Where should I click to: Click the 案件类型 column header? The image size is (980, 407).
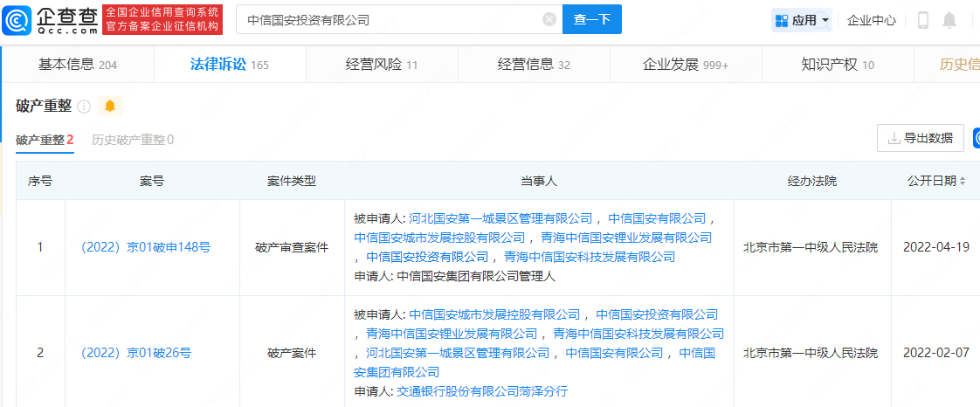click(x=292, y=182)
